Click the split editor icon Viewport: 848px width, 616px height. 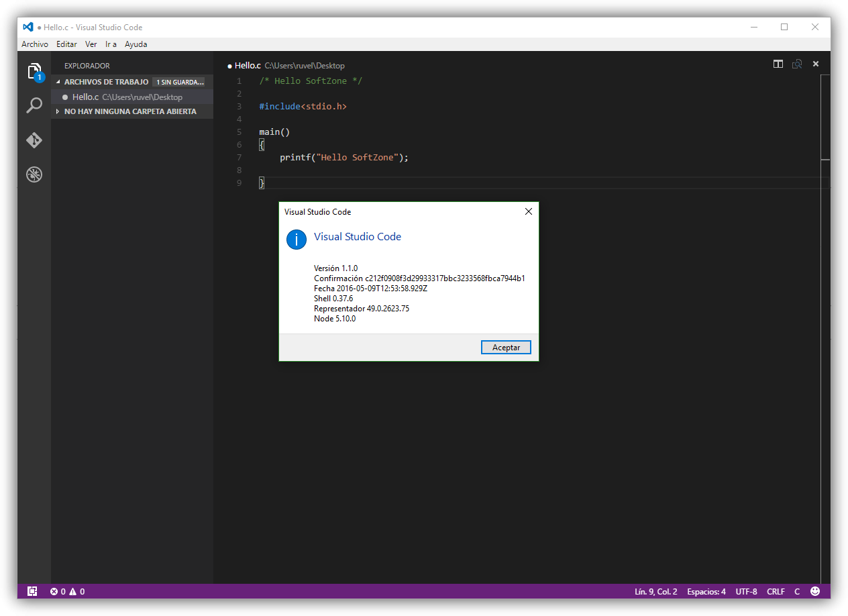(x=778, y=64)
